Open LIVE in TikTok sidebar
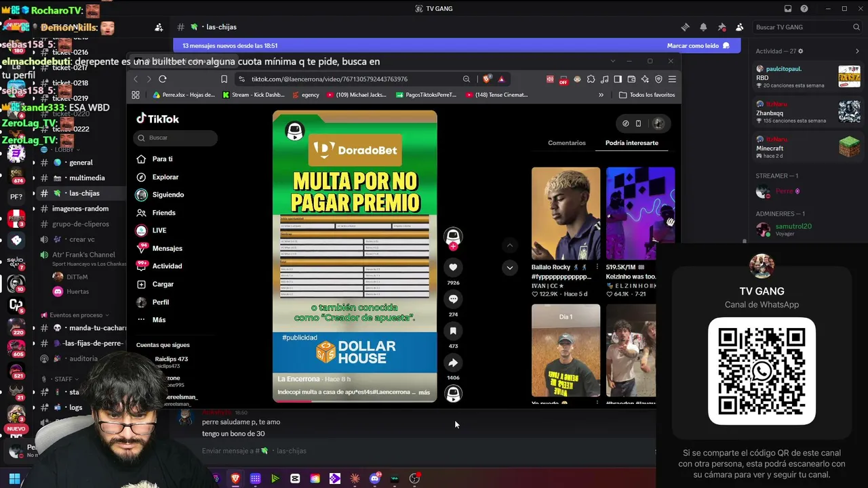This screenshot has height=488, width=868. [x=159, y=230]
